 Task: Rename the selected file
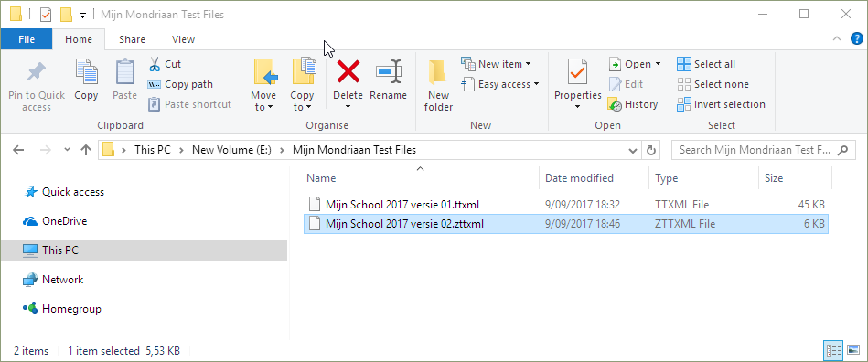(388, 80)
